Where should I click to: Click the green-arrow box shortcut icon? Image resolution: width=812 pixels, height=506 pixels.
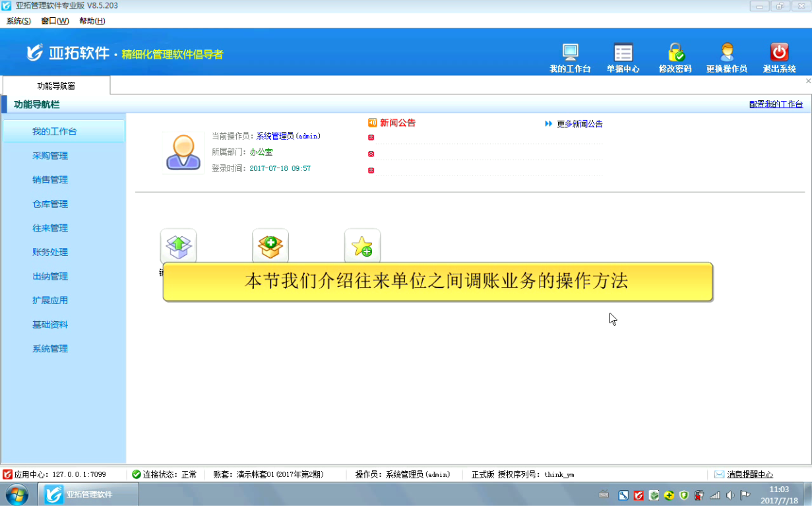tap(178, 246)
